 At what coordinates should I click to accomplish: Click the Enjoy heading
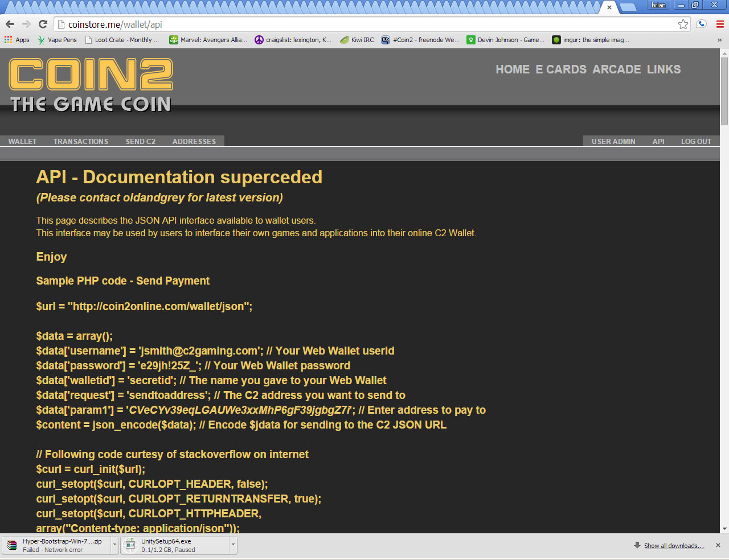(51, 257)
